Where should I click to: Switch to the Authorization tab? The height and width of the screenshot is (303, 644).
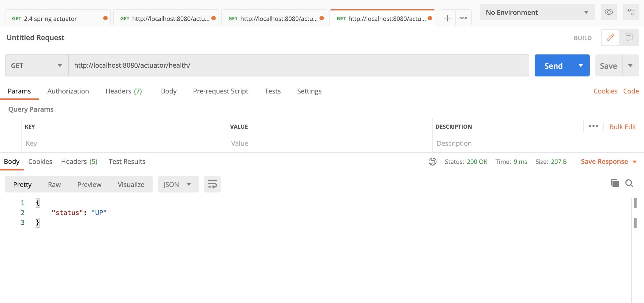pos(68,91)
